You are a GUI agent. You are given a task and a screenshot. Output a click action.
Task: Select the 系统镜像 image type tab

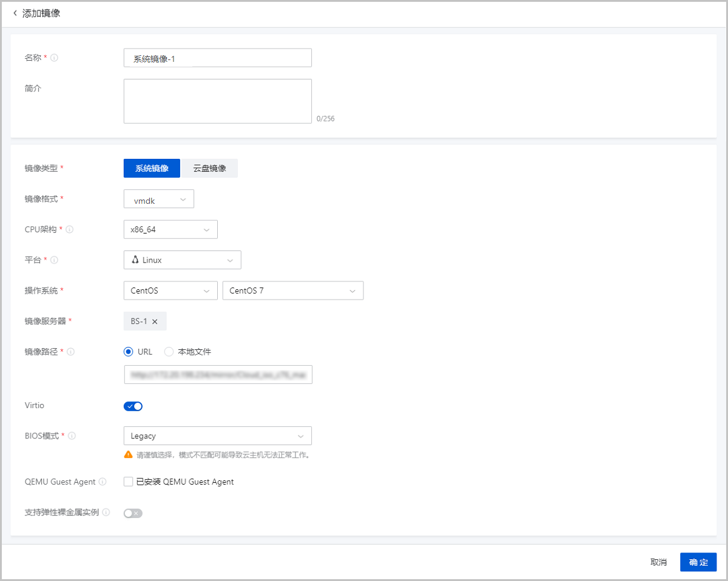click(x=152, y=168)
